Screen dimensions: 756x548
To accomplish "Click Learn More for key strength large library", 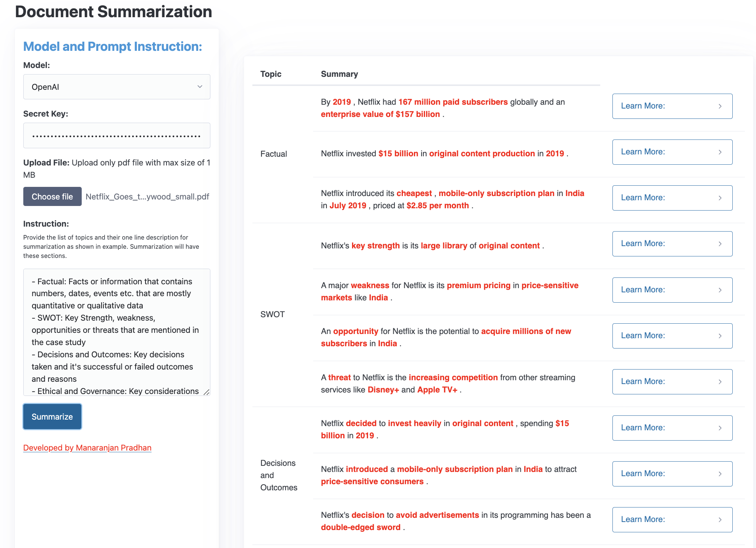I will 672,243.
